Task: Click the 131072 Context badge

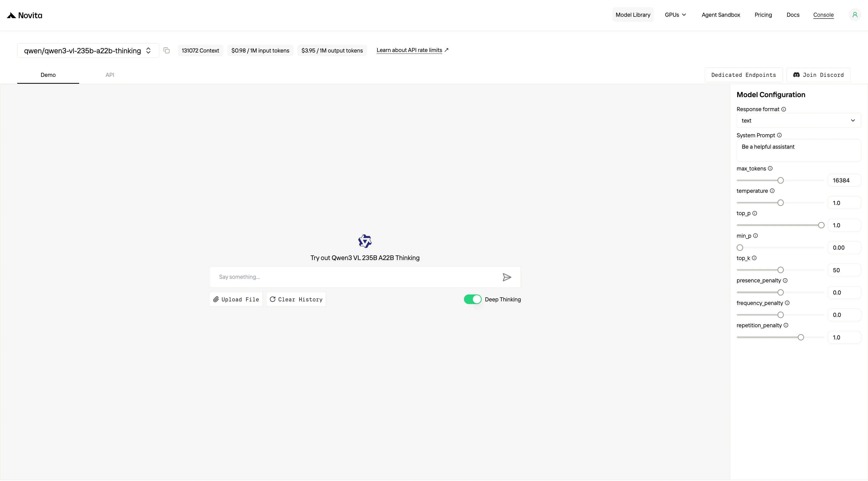Action: point(200,50)
